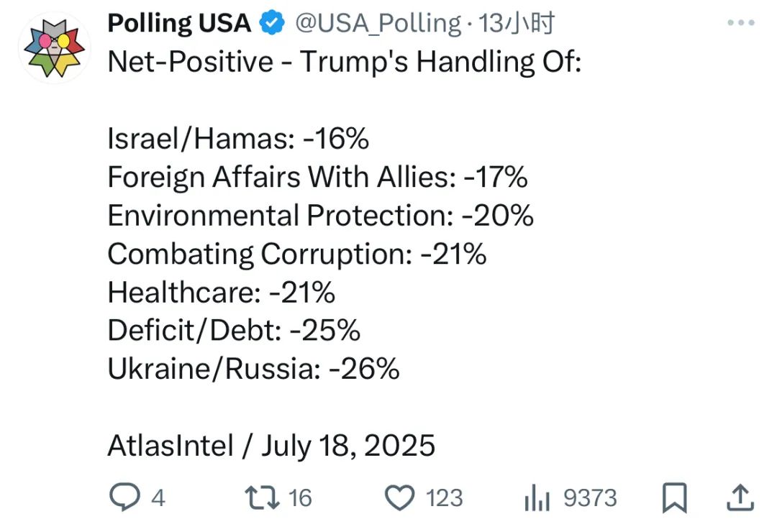
Task: Click the AtlasIntel / July 18, 2025 line
Action: pos(271,445)
